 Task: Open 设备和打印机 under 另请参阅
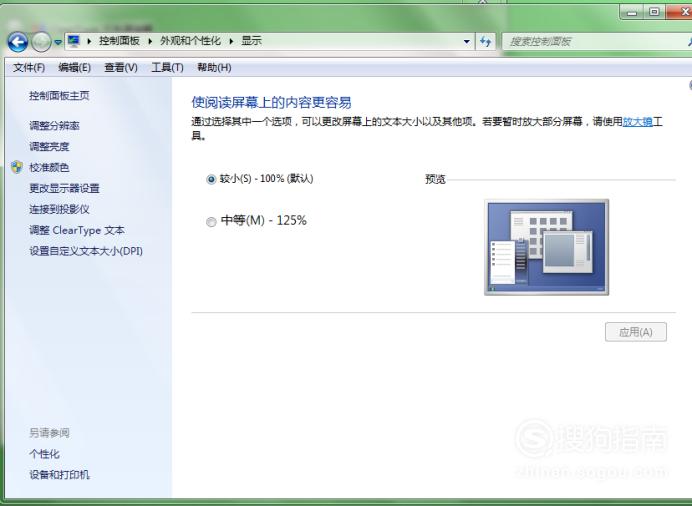point(59,475)
